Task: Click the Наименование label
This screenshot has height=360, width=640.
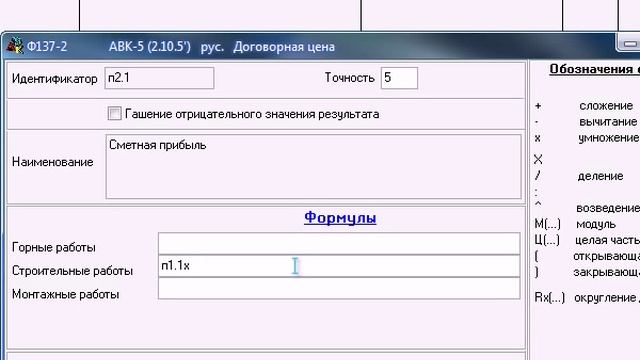Action: pyautogui.click(x=53, y=162)
